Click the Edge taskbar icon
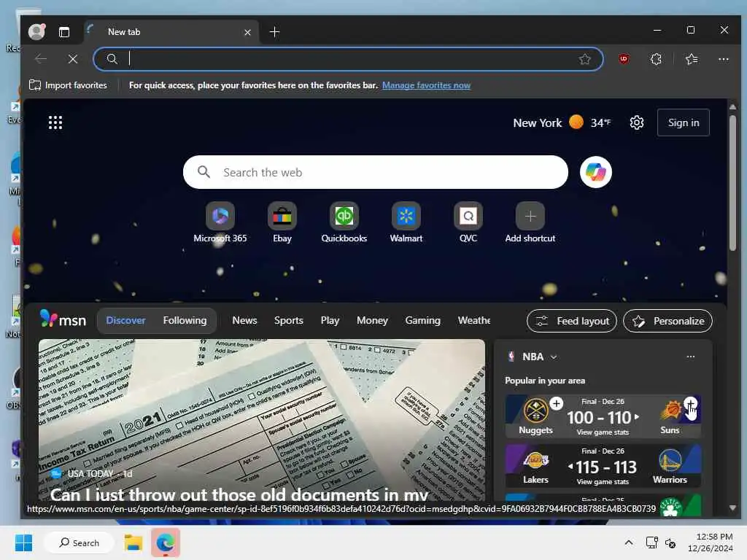The width and height of the screenshot is (747, 560). [x=166, y=542]
